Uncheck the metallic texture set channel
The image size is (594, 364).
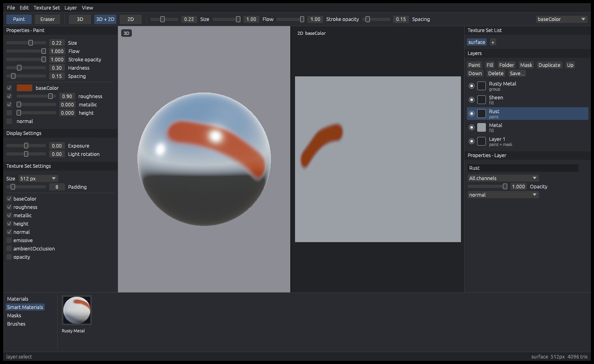click(x=9, y=215)
